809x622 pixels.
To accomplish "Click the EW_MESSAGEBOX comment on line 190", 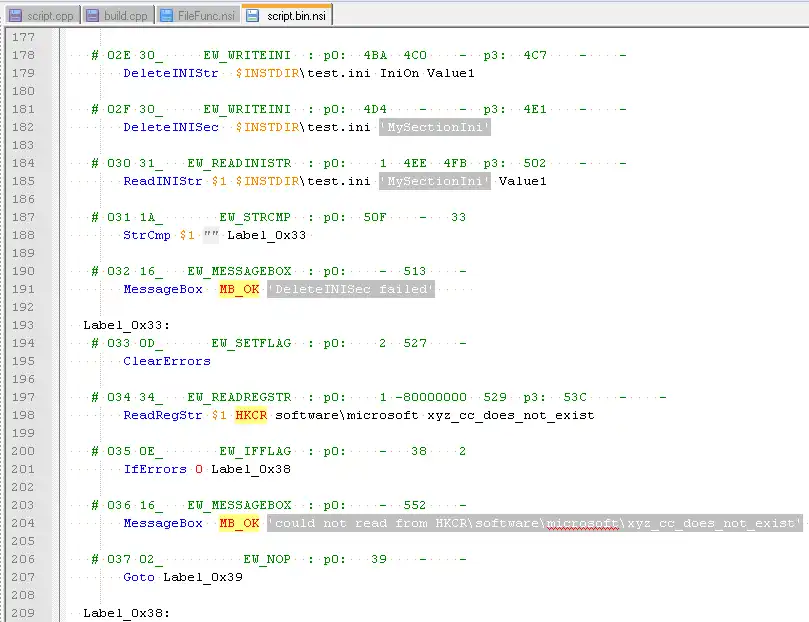I will coord(239,271).
